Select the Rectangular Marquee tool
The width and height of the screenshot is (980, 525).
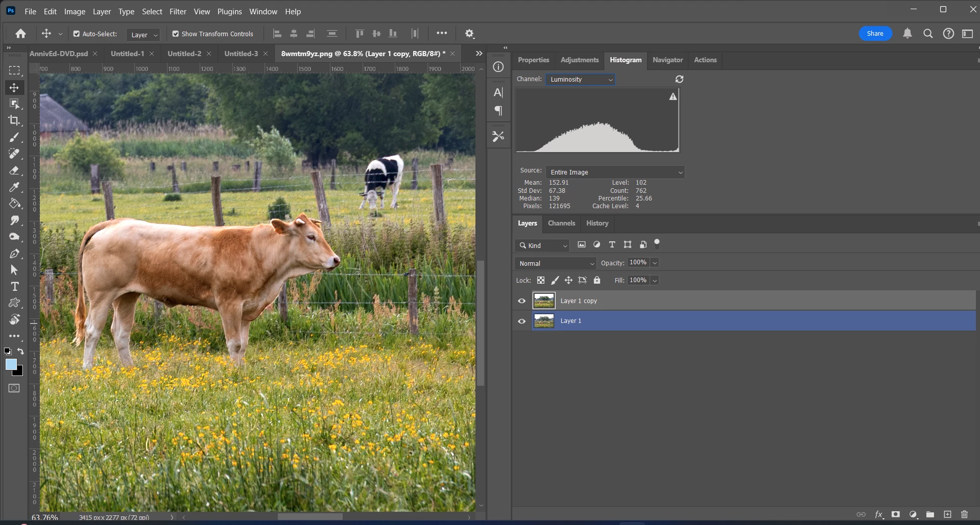(x=14, y=70)
